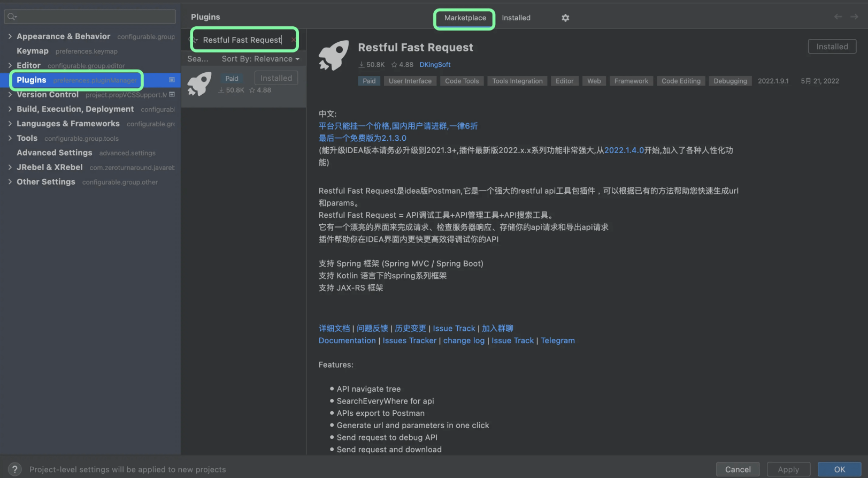Screen dimensions: 868x478
Task: Click the 50.8K downloads count in header
Action: tap(371, 65)
